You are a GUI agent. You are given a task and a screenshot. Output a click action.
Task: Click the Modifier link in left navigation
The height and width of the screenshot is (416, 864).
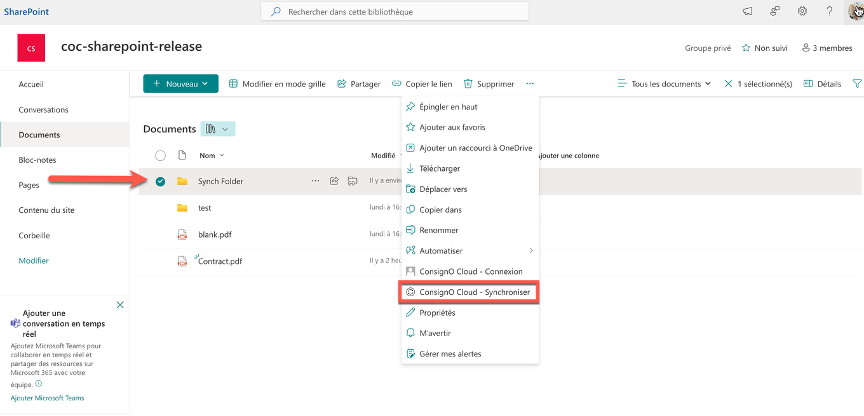pyautogui.click(x=34, y=261)
